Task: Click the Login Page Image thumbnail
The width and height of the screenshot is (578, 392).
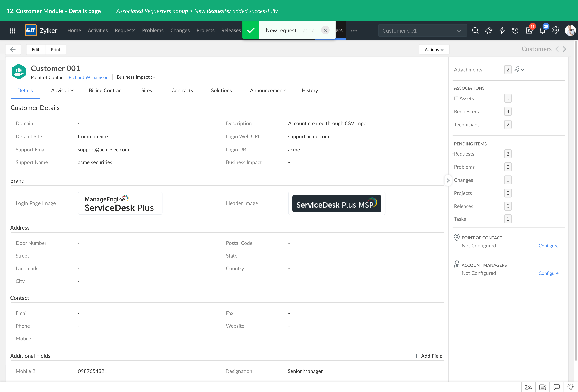Action: [x=120, y=203]
